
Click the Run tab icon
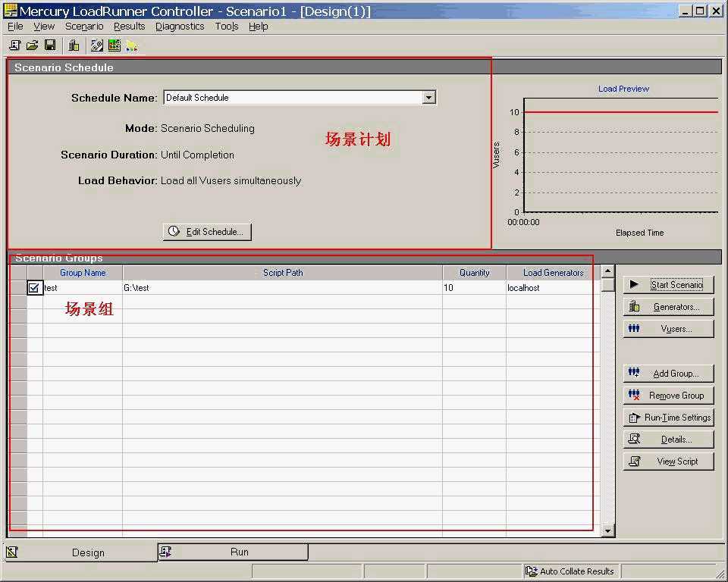(x=165, y=552)
